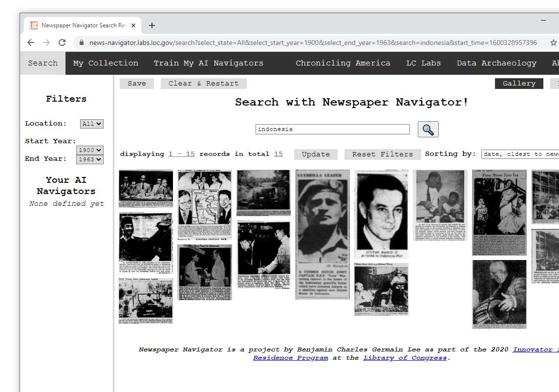
Task: Open the Location dropdown set to All
Action: [x=92, y=124]
